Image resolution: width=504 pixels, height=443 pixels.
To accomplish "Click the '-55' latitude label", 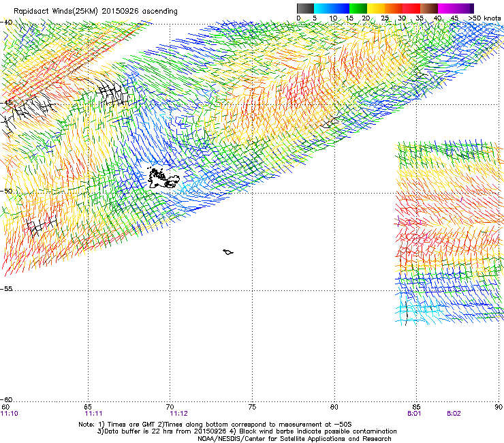I will point(6,288).
